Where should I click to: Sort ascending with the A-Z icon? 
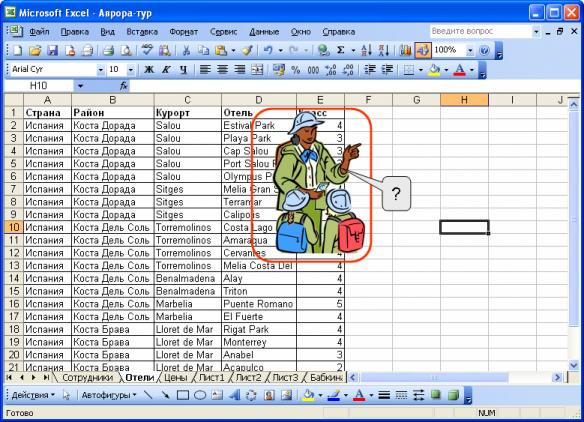point(366,50)
